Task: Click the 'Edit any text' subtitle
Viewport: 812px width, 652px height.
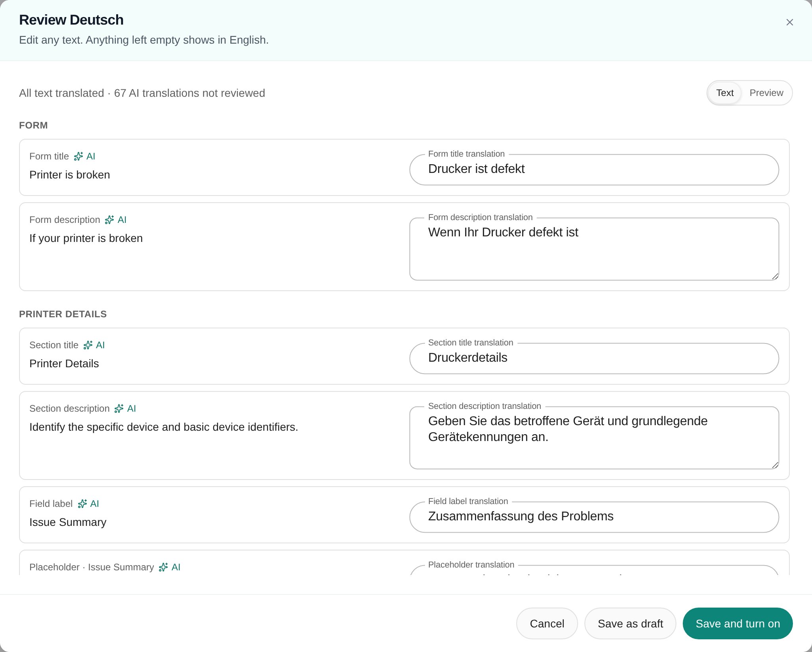Action: 144,40
